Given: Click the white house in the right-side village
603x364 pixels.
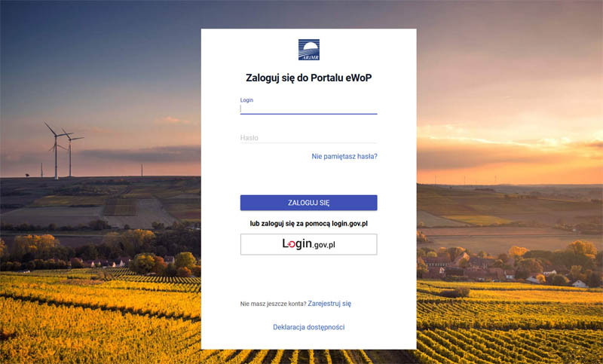Looking at the screenshot, I should (x=579, y=284).
